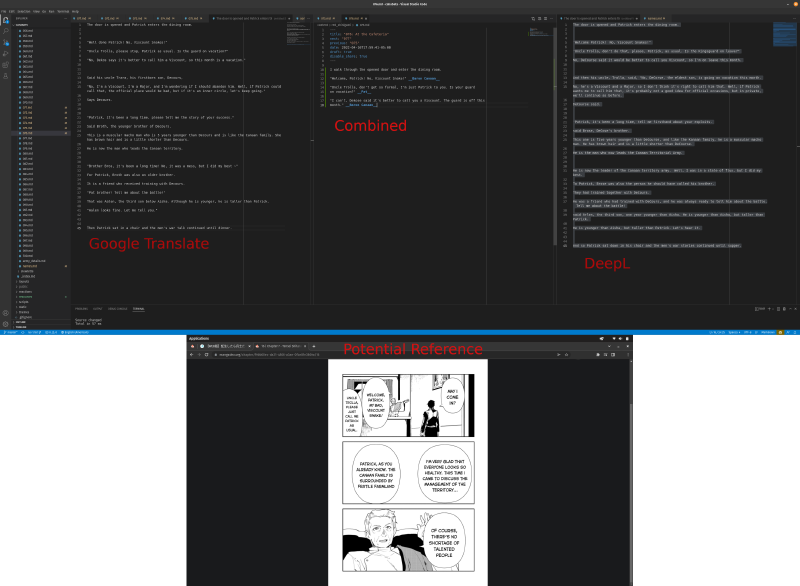Bookmark the page with the star icon

point(566,354)
